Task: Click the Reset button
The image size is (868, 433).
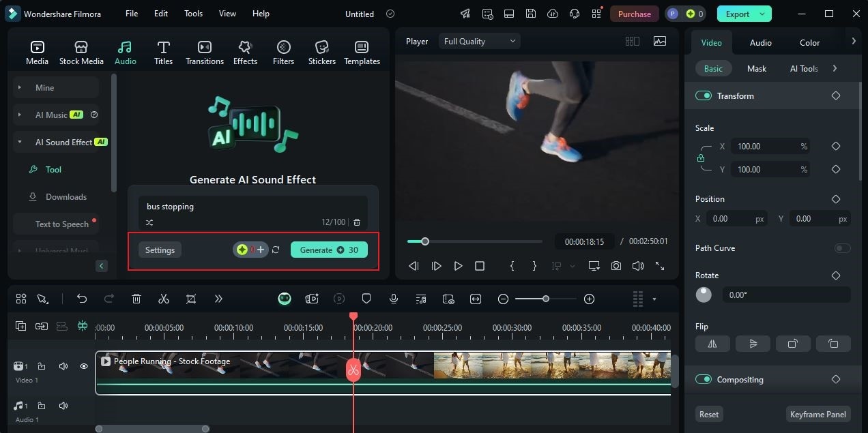Action: click(709, 415)
